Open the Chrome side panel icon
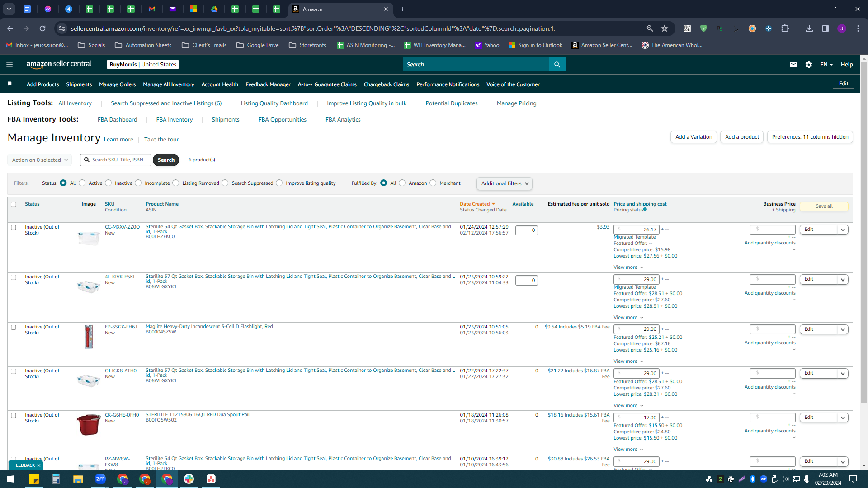The height and width of the screenshot is (488, 868). click(826, 28)
